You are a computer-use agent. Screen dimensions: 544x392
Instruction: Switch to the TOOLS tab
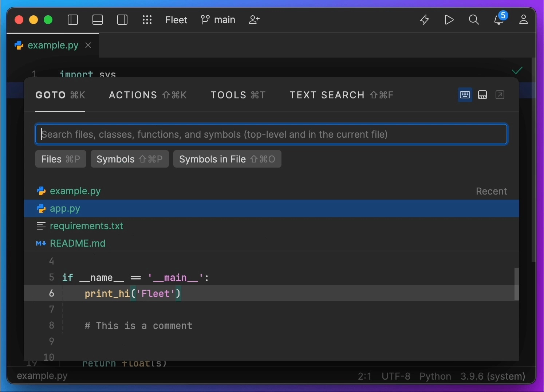238,95
